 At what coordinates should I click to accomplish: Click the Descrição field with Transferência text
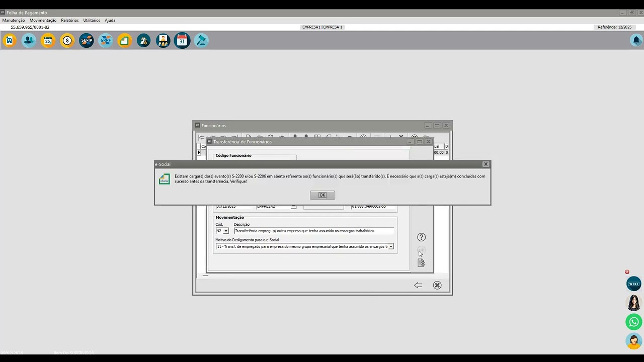coord(314,231)
